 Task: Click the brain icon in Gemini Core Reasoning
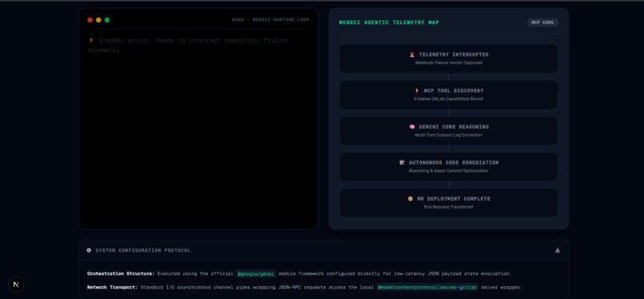coord(412,127)
